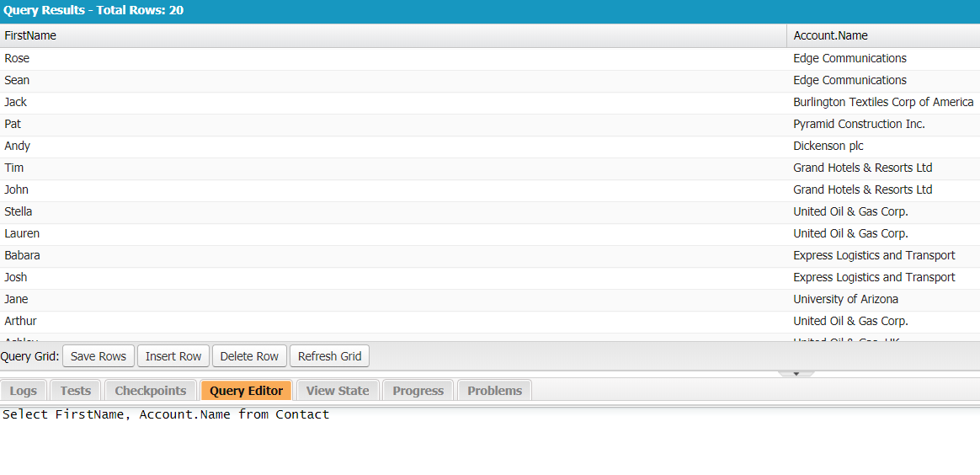The height and width of the screenshot is (475, 980).
Task: Click Edge Communications in Sean's row
Action: click(x=884, y=81)
